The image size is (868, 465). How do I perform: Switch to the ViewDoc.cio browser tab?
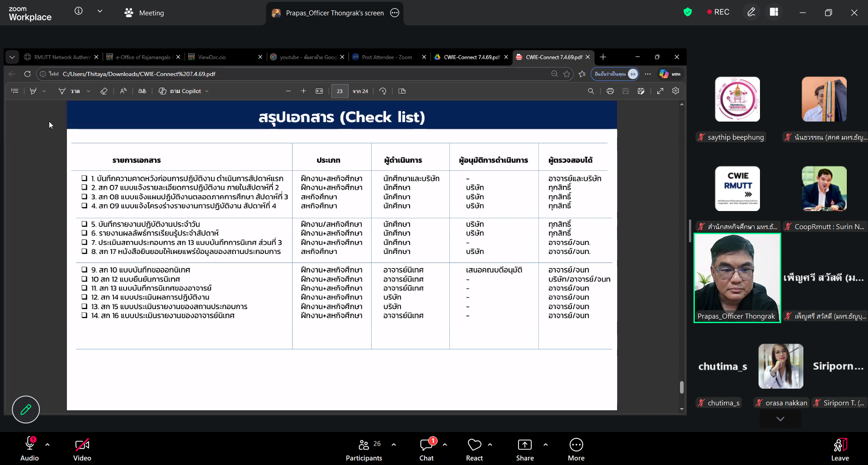pyautogui.click(x=212, y=57)
